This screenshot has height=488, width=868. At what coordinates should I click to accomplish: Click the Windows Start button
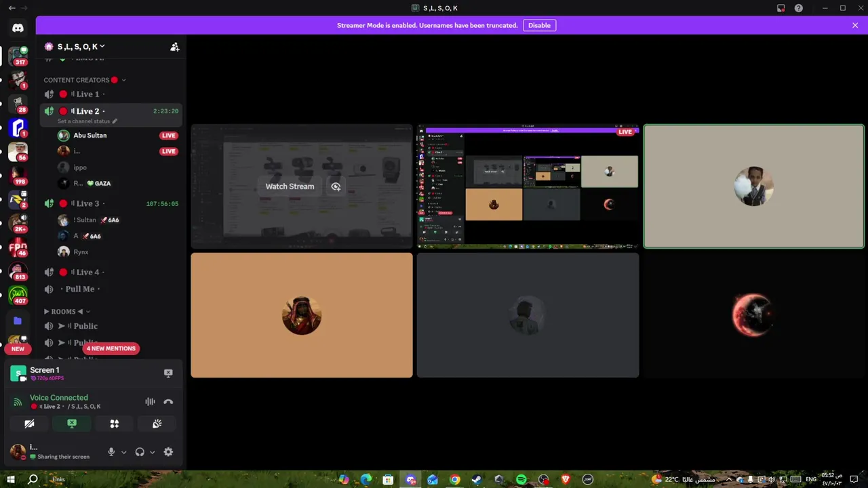(x=11, y=479)
